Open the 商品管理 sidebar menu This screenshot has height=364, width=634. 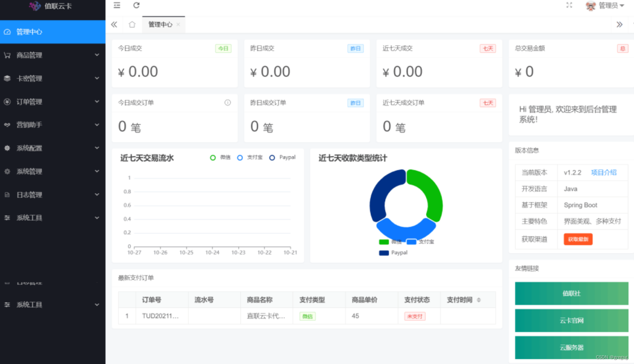point(53,55)
